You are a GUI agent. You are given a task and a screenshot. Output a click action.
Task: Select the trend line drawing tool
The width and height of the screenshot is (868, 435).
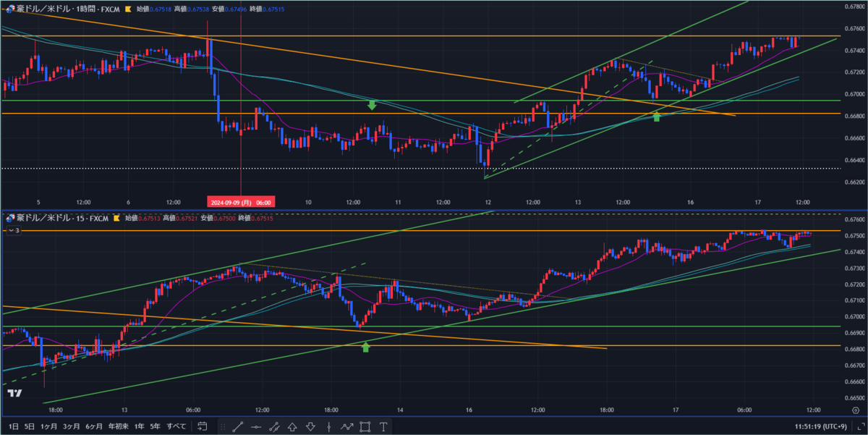click(x=238, y=427)
